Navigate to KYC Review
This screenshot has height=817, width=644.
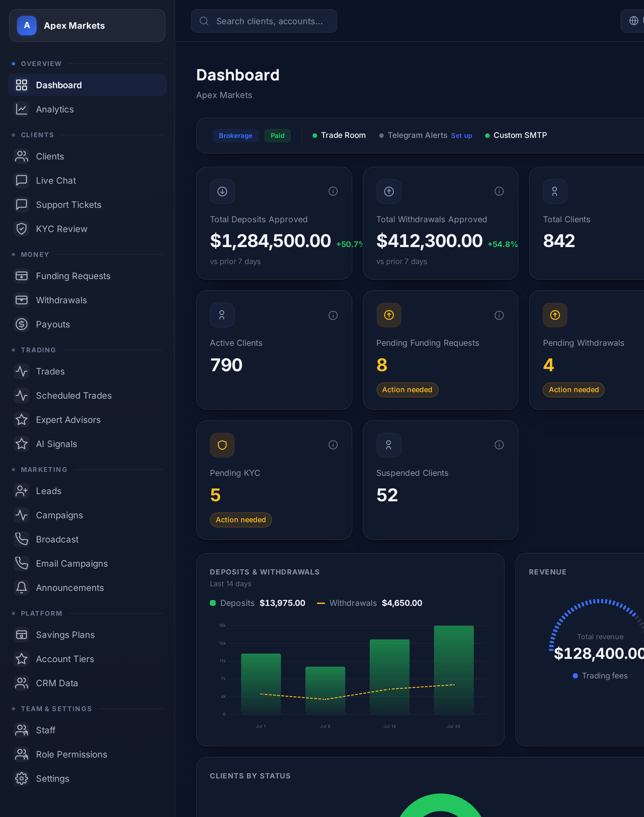87,229
